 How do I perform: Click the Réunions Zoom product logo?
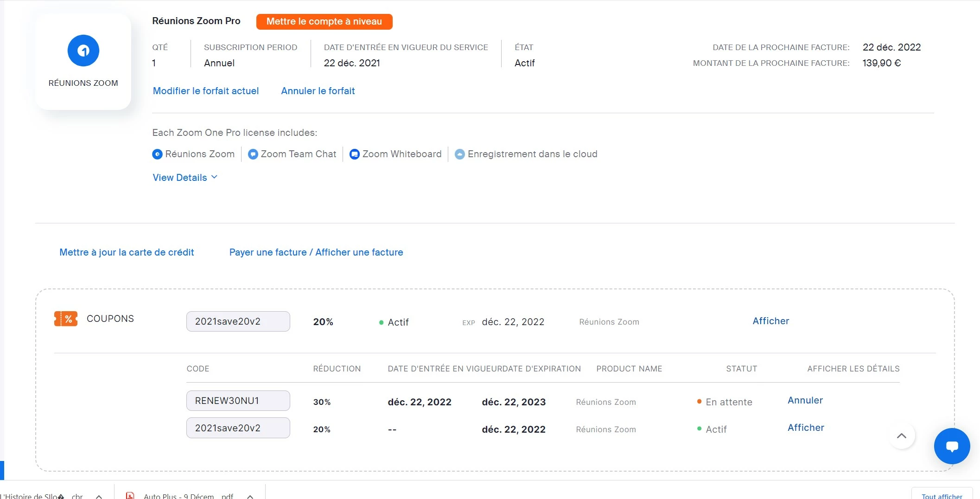point(83,51)
